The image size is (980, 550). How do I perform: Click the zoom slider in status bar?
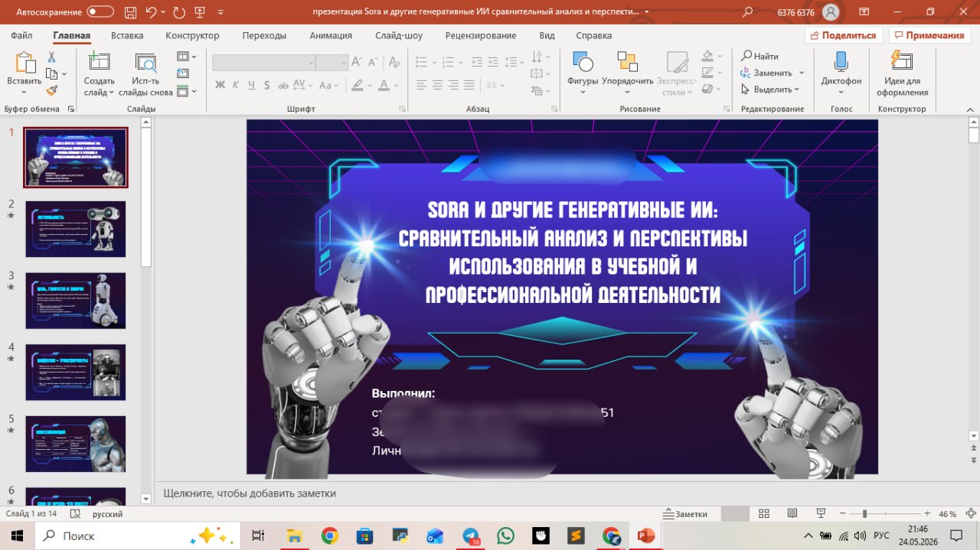click(x=884, y=514)
